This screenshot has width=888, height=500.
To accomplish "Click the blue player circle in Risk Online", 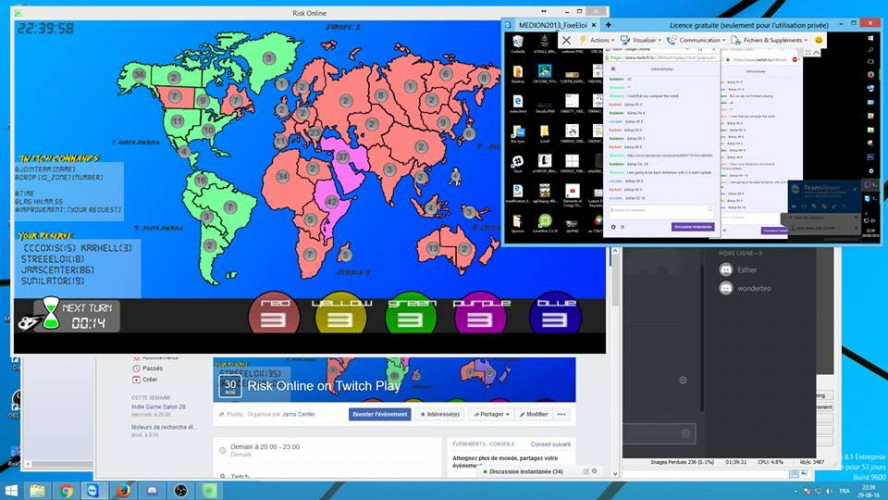I will [556, 313].
